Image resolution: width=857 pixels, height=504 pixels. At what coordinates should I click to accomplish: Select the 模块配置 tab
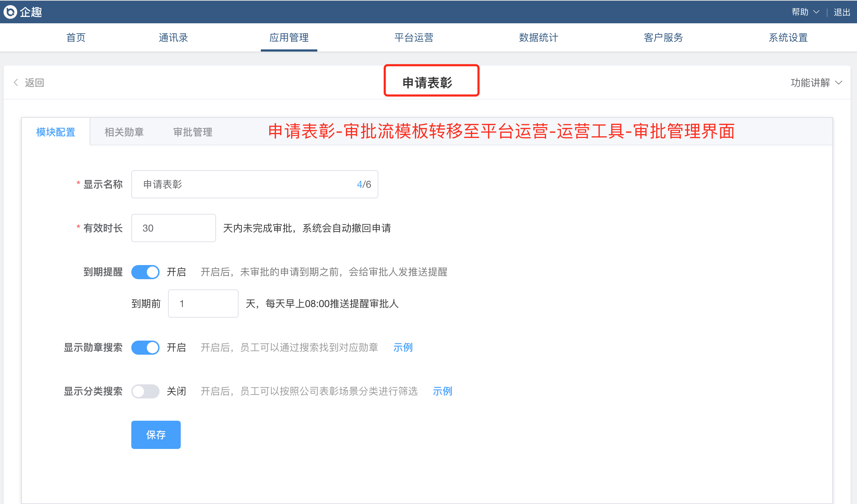(56, 132)
